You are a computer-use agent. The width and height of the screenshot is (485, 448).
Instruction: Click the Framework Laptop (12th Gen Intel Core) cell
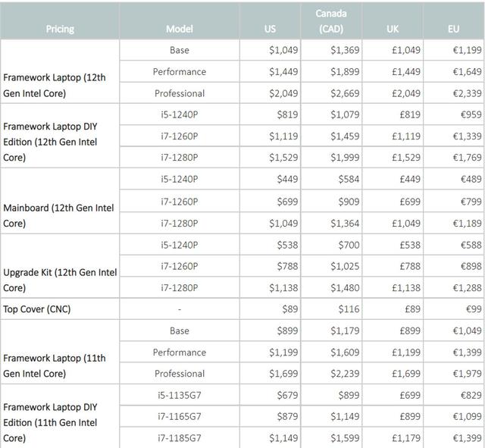pos(60,71)
